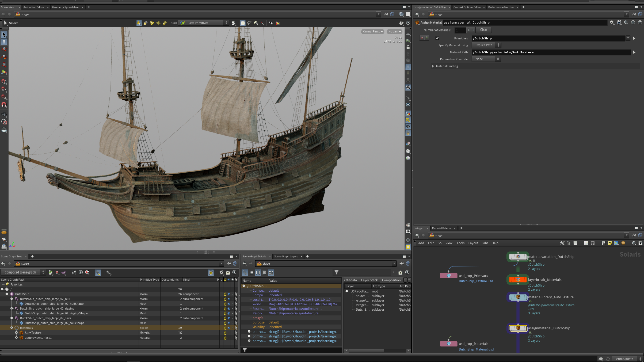Open Parameters Override None dropdown
Screen dimensions: 644x362
[x=486, y=59]
